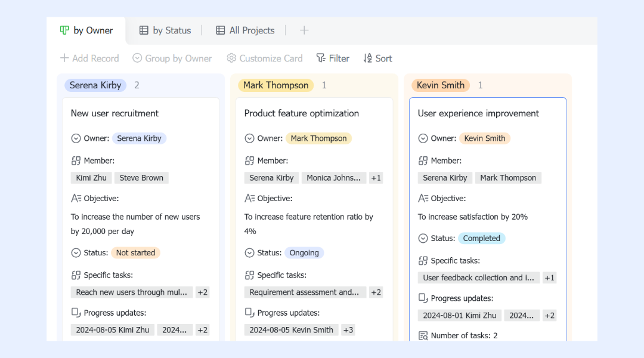This screenshot has width=644, height=358.
Task: Click Owner dropdown icon in Product feature optimization card
Action: click(x=249, y=138)
